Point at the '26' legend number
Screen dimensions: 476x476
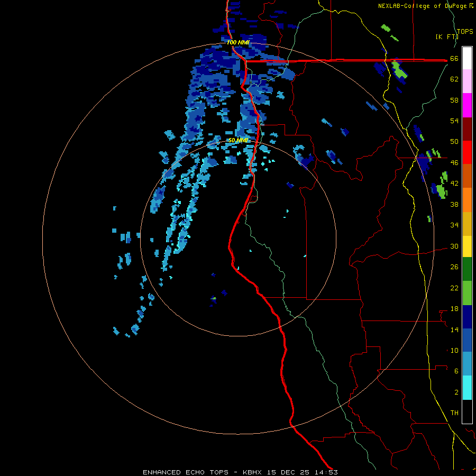(x=454, y=267)
